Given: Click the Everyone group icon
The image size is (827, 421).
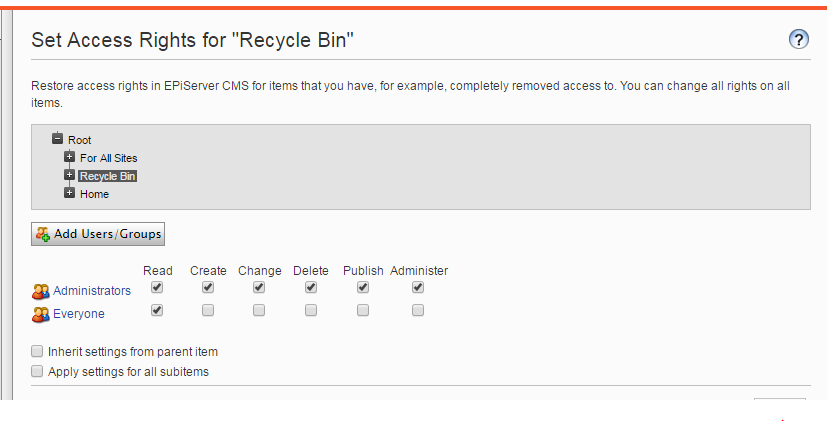Looking at the screenshot, I should pos(41,314).
